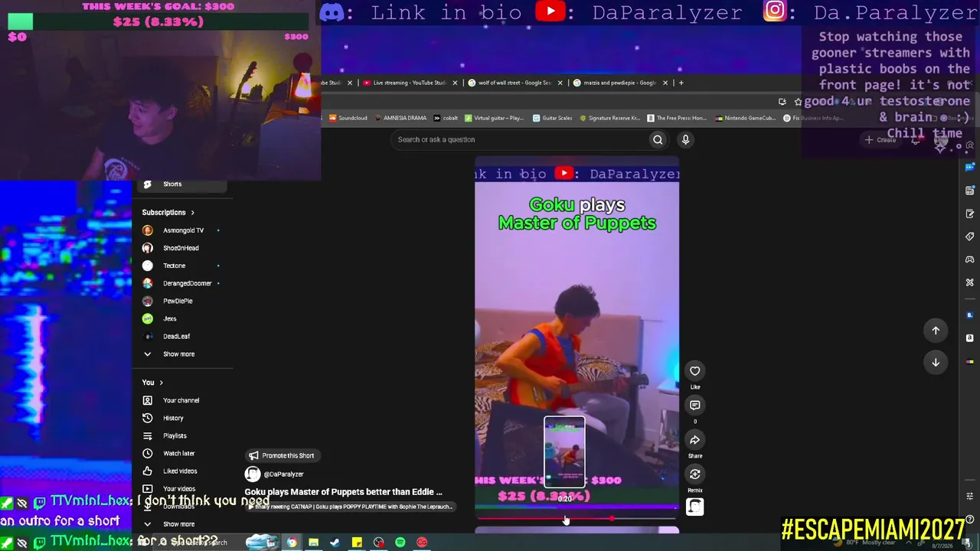
Task: Open Sticky Notes from the taskbar
Action: coord(357,543)
